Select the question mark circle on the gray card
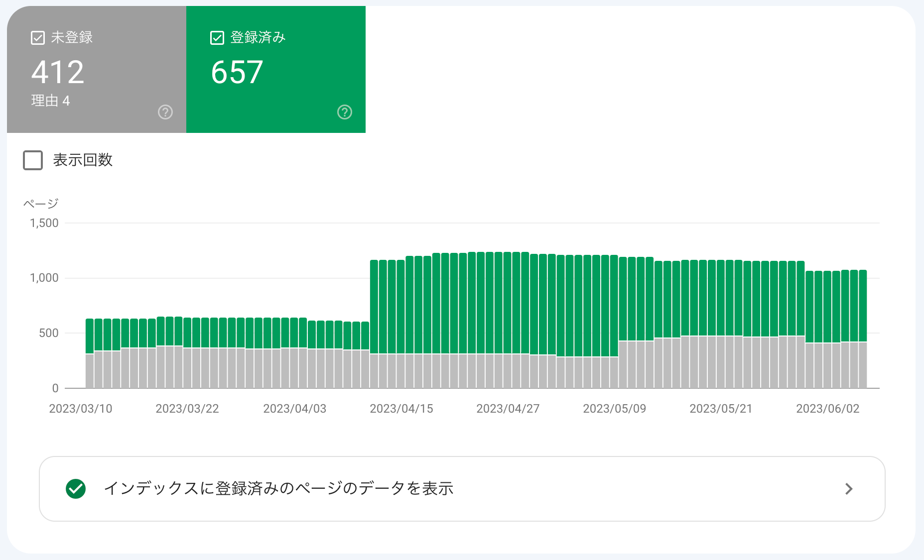The height and width of the screenshot is (560, 924). tap(165, 112)
